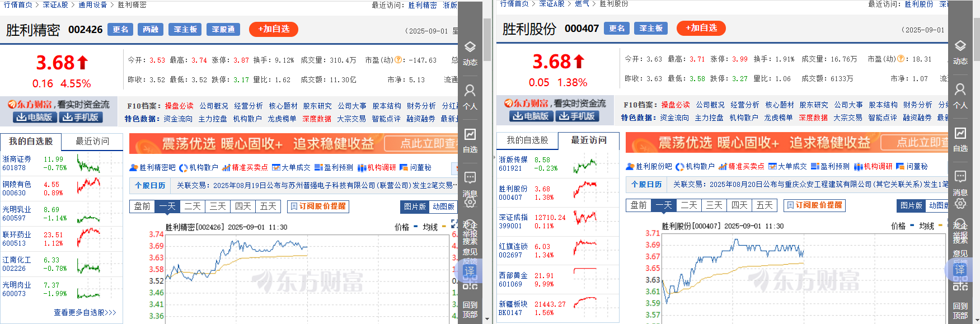The height and width of the screenshot is (324, 980).
Task: Open 龙虎榜单 in left window
Action: (x=282, y=119)
